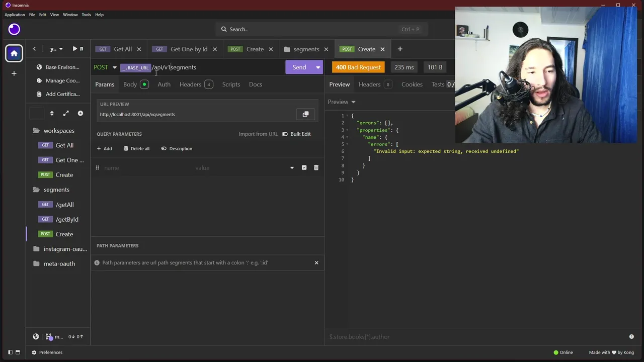The height and width of the screenshot is (362, 644).
Task: Open Base Environment globe entry
Action: [x=58, y=67]
